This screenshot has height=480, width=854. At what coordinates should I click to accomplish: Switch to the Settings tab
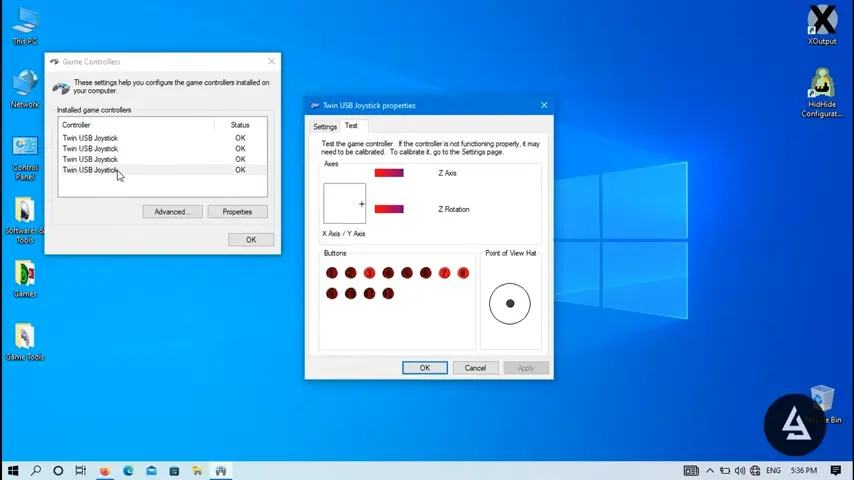pos(325,126)
